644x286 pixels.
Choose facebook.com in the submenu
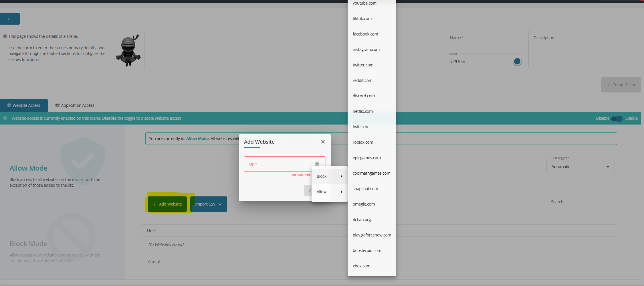tap(372, 34)
